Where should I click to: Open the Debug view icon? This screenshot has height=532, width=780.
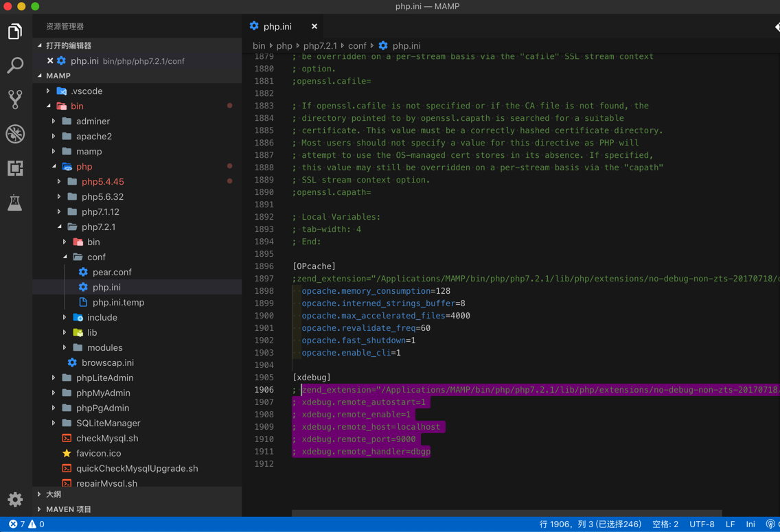click(x=15, y=134)
